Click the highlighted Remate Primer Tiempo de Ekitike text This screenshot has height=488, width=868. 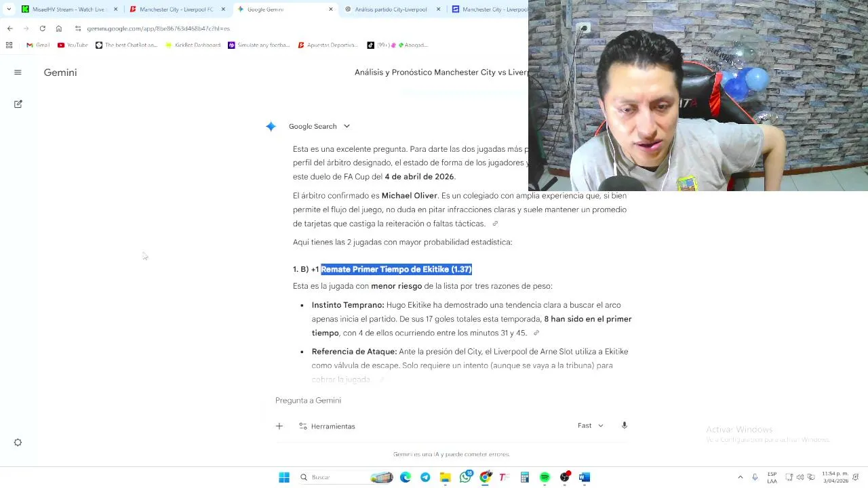pyautogui.click(x=396, y=269)
